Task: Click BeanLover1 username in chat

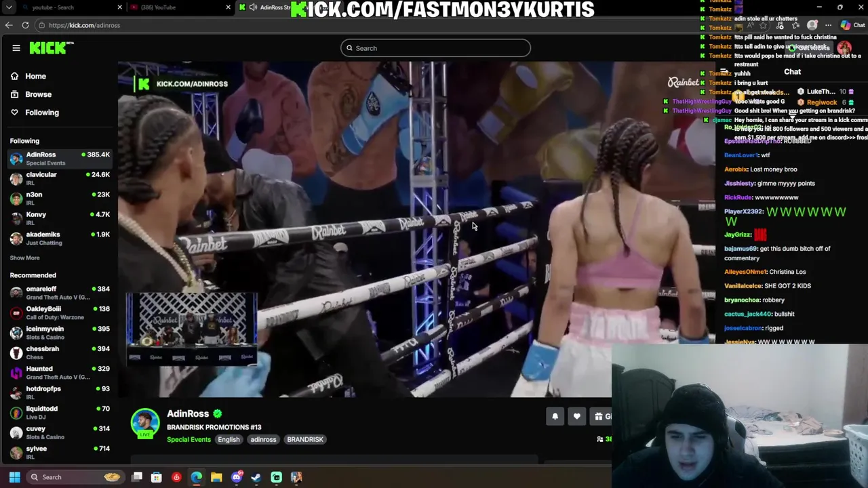Action: click(741, 155)
